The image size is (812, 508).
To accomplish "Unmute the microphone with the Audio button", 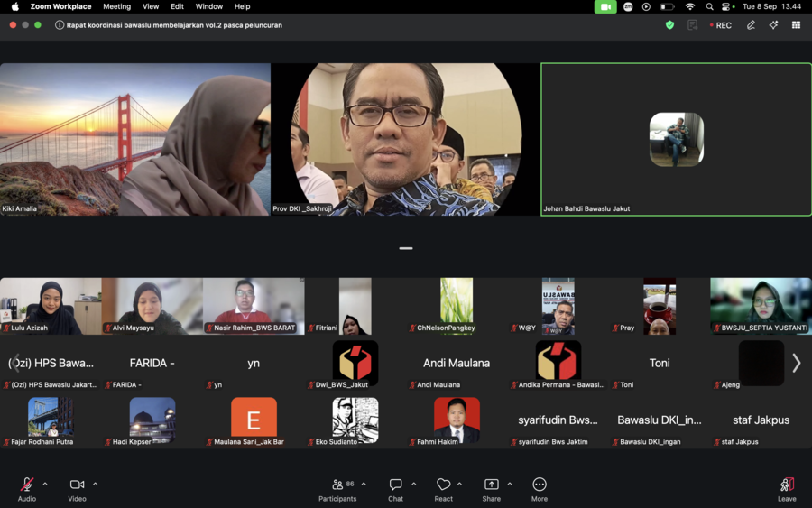I will pyautogui.click(x=27, y=489).
